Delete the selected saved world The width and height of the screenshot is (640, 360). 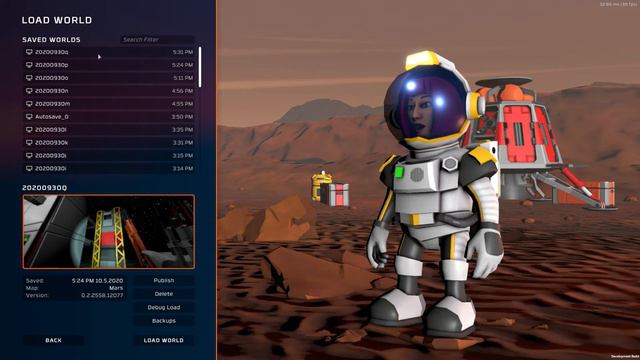(x=164, y=294)
